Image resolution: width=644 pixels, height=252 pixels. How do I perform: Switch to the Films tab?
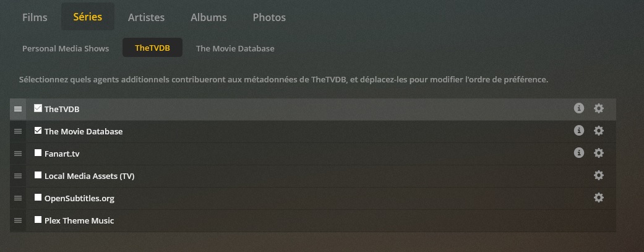35,17
